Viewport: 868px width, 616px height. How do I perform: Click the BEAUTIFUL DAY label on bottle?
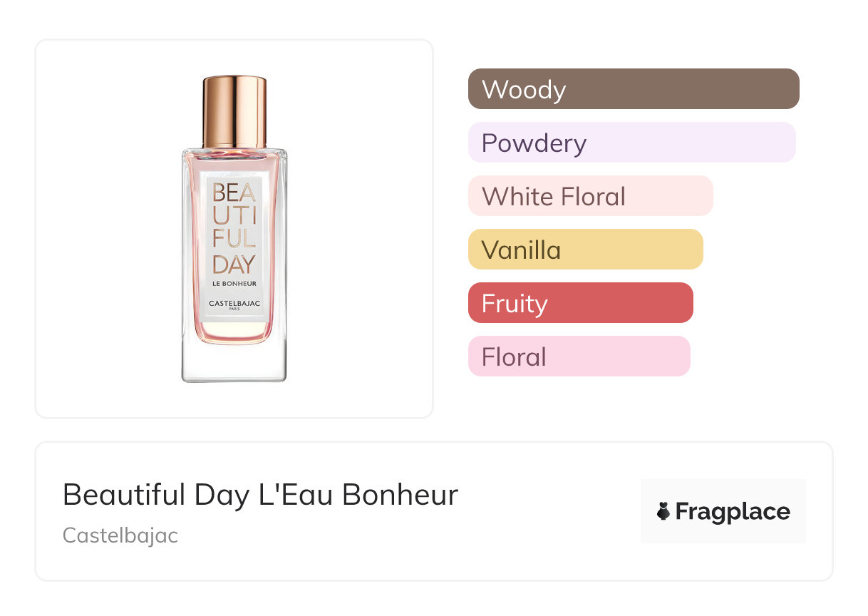[234, 228]
